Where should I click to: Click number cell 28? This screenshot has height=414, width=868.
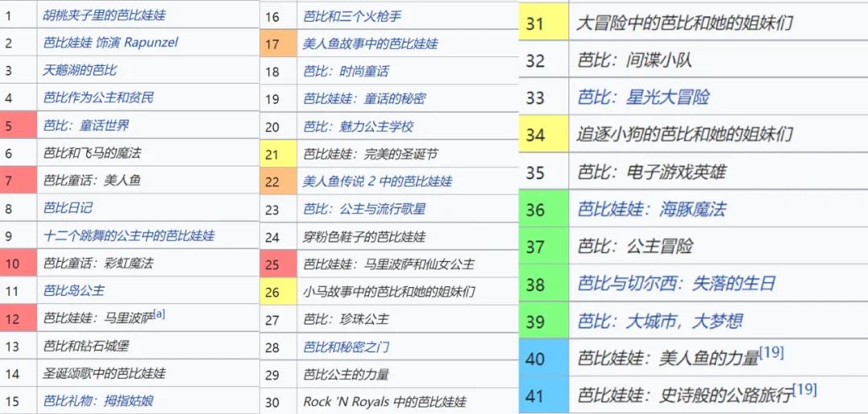coord(278,347)
